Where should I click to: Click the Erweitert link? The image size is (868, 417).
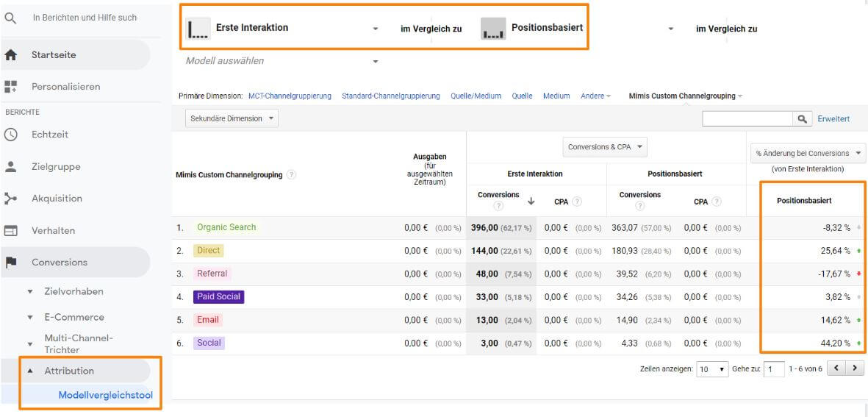pyautogui.click(x=833, y=118)
